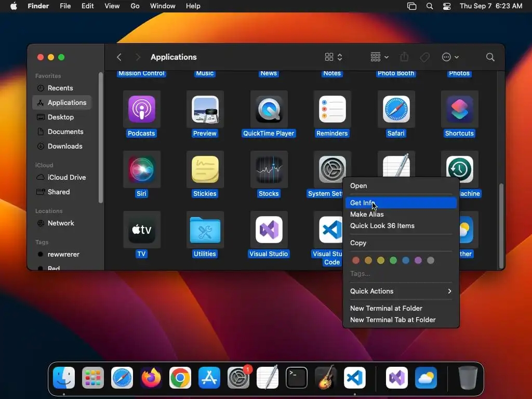Open GarageBand from the Dock

coord(326,378)
